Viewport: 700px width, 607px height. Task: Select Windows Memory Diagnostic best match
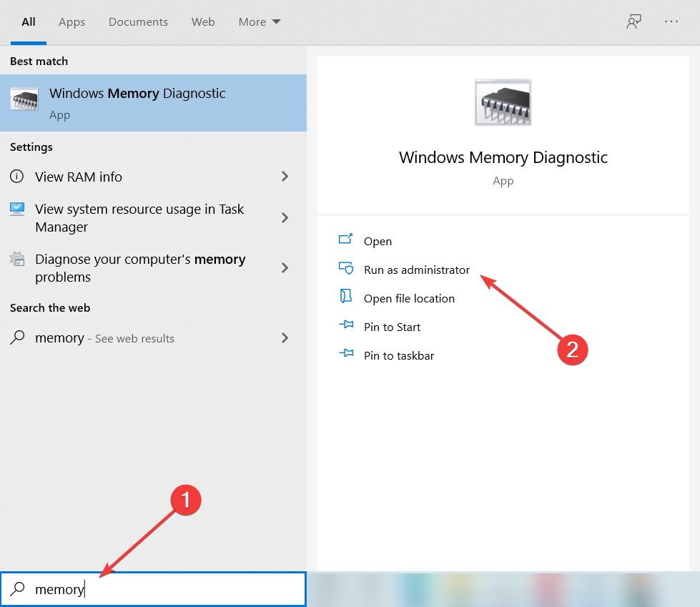153,103
